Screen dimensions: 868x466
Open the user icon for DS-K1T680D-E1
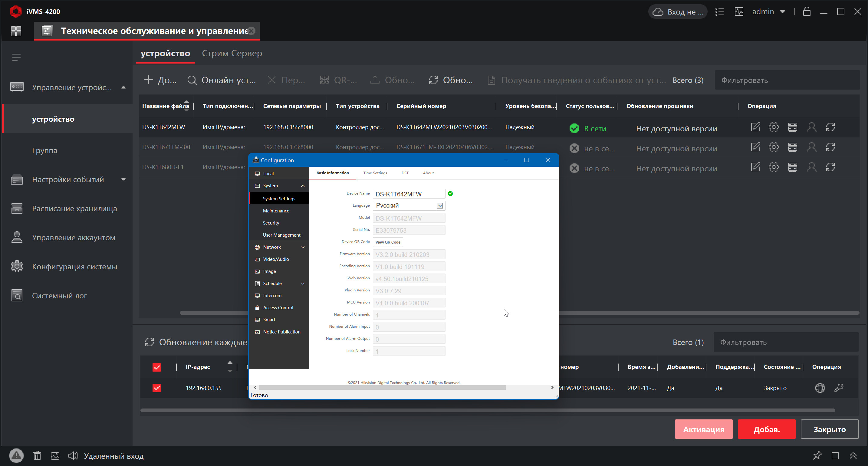click(811, 167)
